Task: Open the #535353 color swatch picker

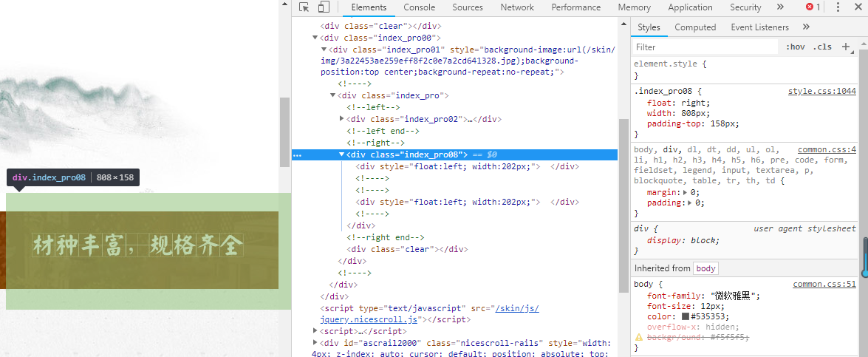Action: click(686, 316)
